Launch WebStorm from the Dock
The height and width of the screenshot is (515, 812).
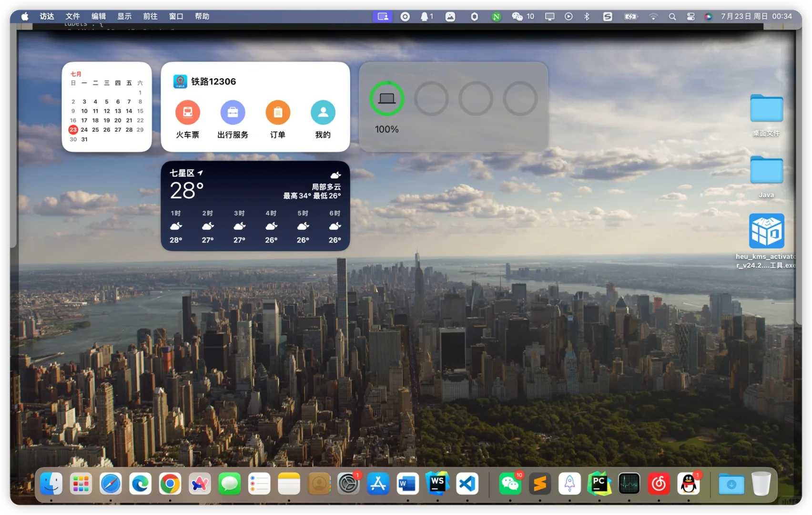click(437, 484)
